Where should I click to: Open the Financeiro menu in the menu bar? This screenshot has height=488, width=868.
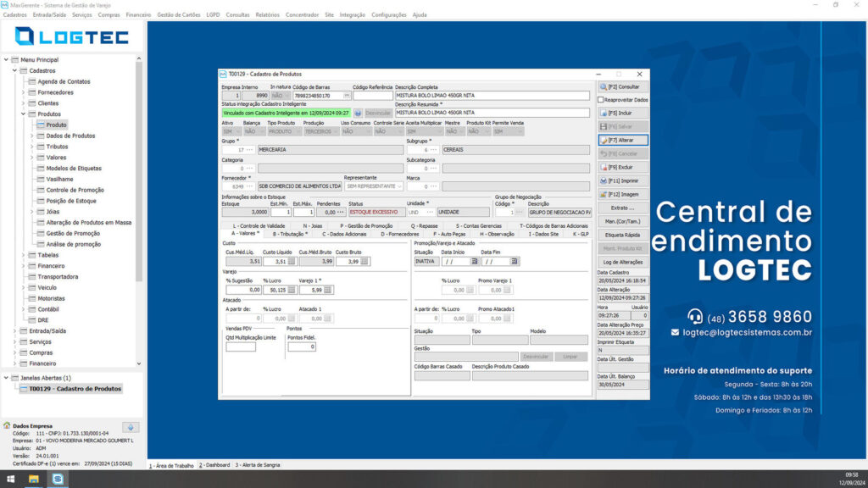tap(138, 15)
